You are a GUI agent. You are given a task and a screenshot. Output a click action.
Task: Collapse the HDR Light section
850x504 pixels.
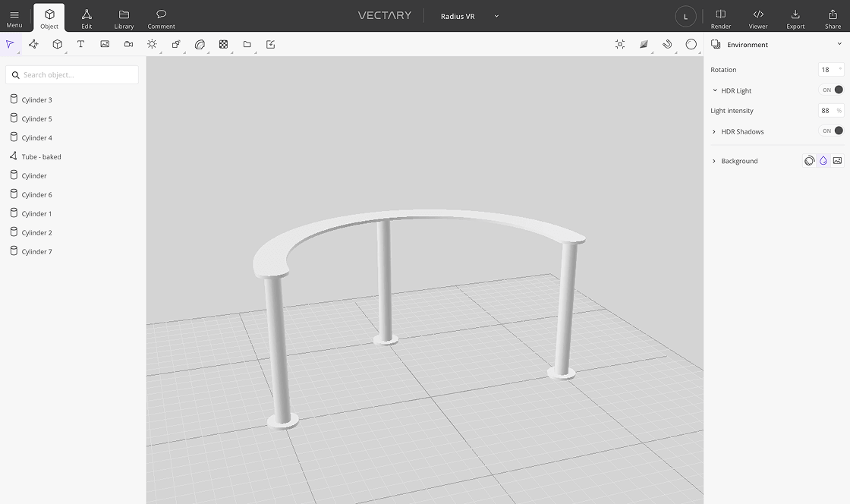(x=714, y=90)
